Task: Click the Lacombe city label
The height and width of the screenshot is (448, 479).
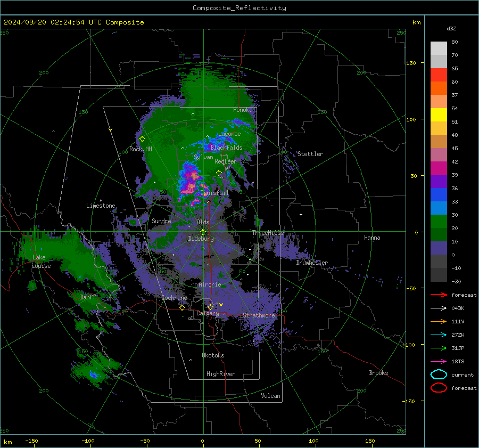Action: click(x=229, y=134)
